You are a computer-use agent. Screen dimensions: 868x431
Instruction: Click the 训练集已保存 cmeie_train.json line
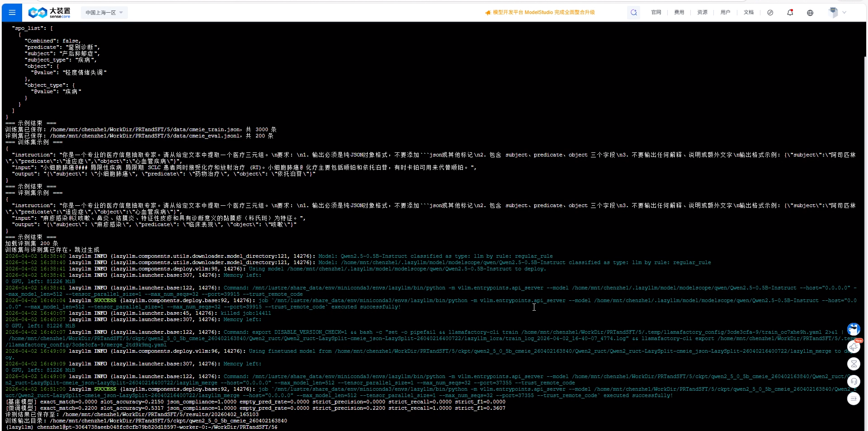141,129
